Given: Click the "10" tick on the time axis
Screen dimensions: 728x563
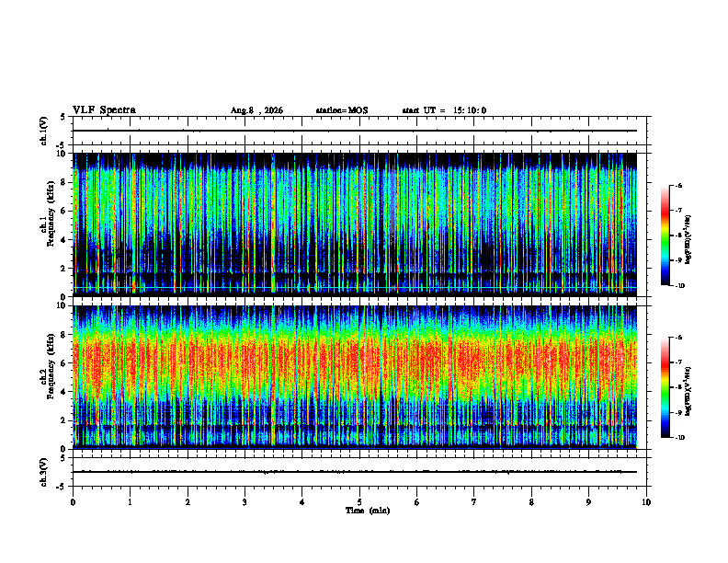Looking at the screenshot, I should 646,502.
